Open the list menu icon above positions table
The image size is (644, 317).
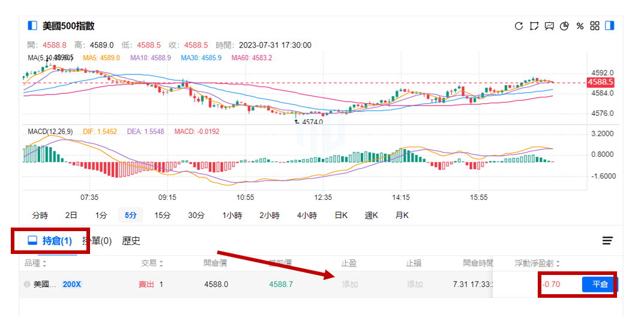pos(607,241)
